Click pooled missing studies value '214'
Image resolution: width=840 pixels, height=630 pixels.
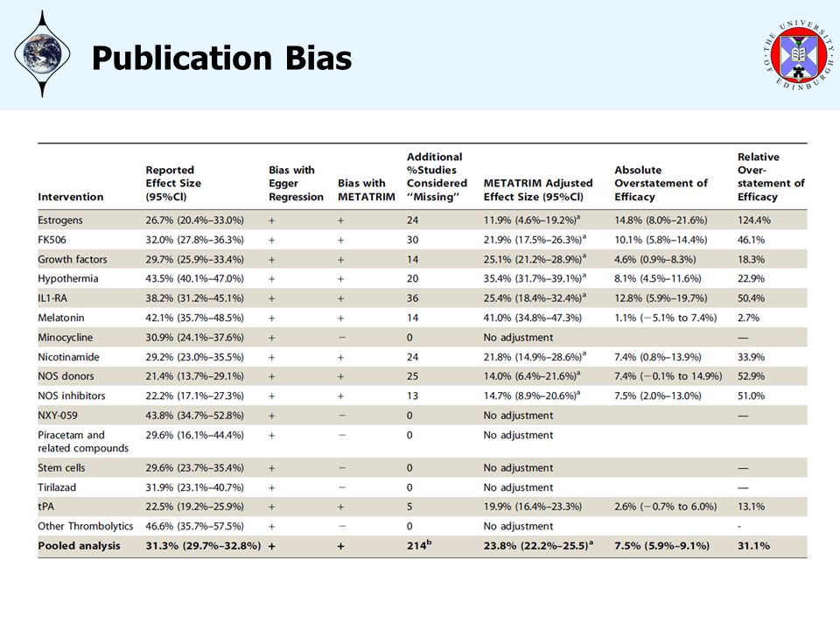click(x=419, y=545)
